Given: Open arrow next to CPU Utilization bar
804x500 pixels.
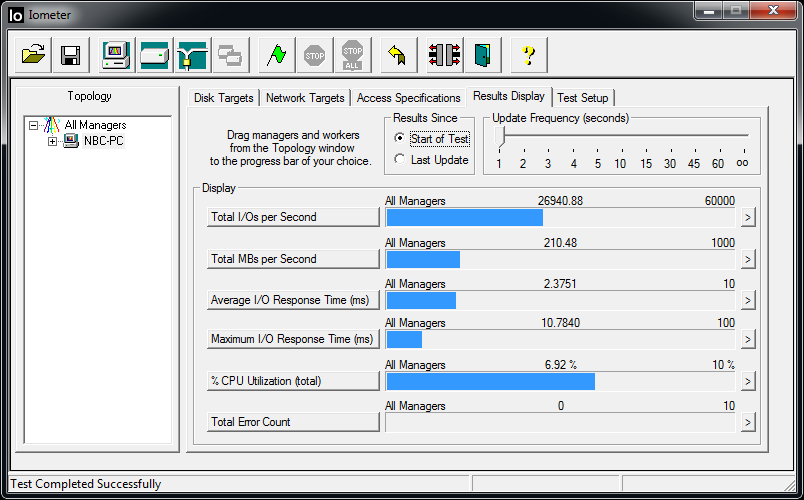Looking at the screenshot, I should pos(748,382).
